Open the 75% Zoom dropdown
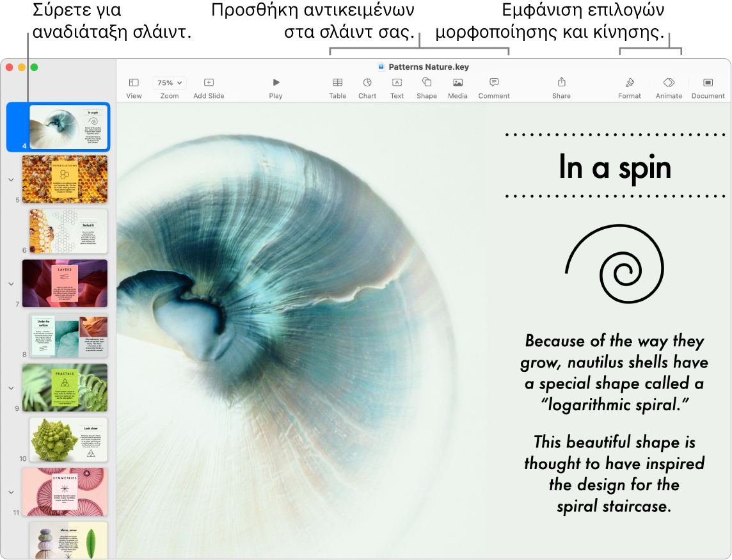The width and height of the screenshot is (732, 560). tap(170, 83)
